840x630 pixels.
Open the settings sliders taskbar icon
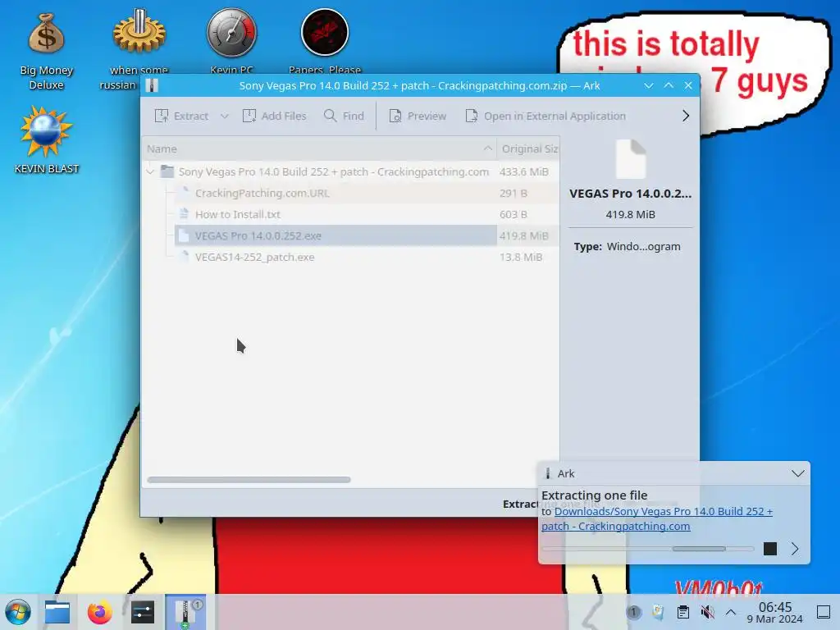(x=143, y=612)
